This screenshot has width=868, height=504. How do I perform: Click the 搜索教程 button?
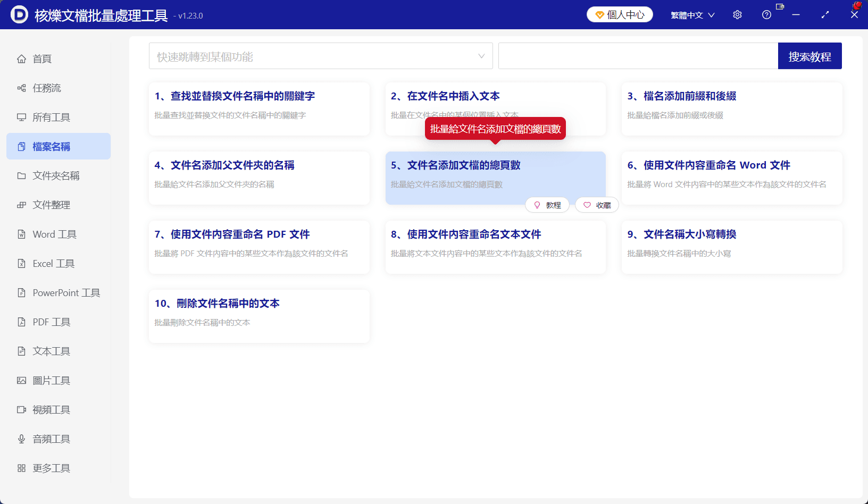(x=809, y=56)
